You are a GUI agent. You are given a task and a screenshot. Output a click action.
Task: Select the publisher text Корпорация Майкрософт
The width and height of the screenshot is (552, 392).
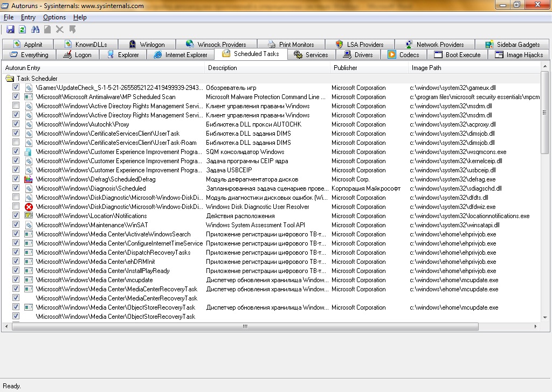coord(366,188)
